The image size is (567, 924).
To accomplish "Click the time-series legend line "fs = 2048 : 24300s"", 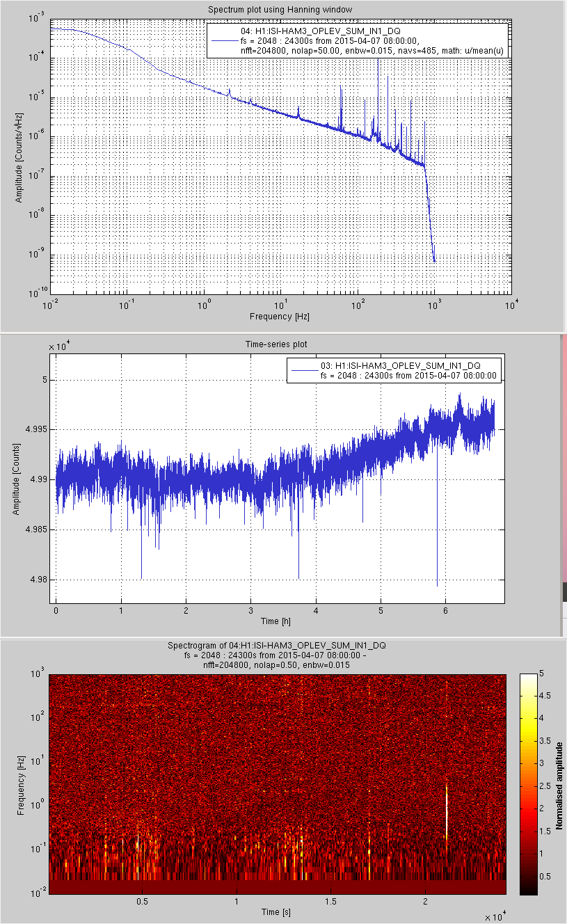I will pyautogui.click(x=408, y=375).
